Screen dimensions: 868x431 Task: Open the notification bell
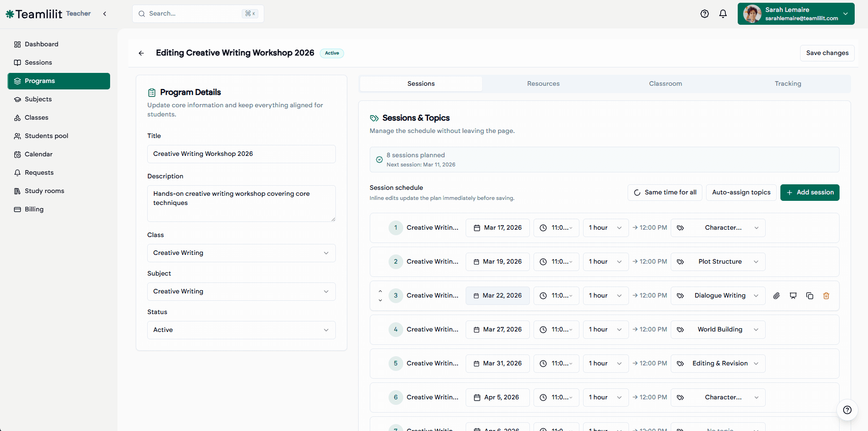(723, 14)
